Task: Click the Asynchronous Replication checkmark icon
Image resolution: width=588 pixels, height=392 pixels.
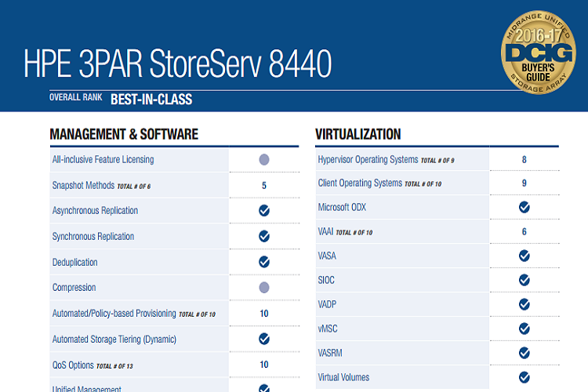Action: coord(264,211)
